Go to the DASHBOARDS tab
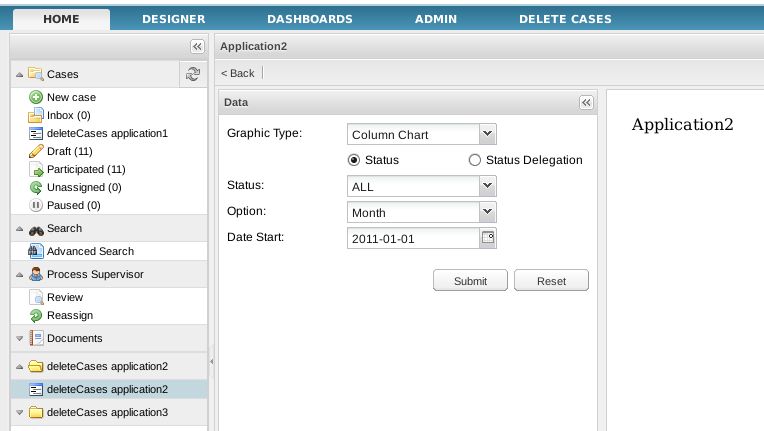Screen dimensions: 764x431 [x=310, y=19]
